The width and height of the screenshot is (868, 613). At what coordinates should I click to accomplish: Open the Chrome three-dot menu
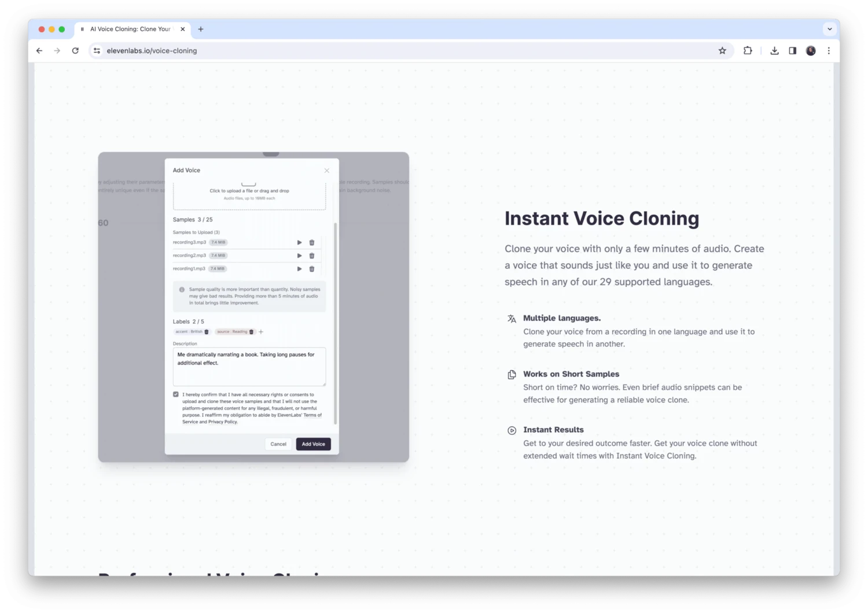click(829, 51)
